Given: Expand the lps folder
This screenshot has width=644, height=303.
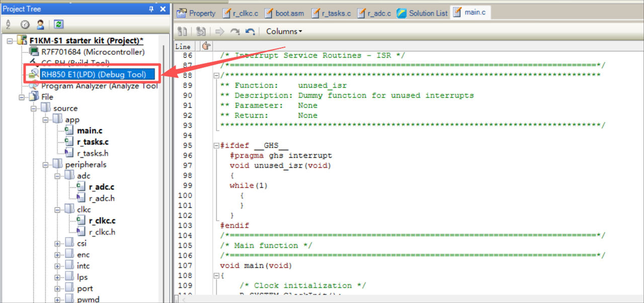Looking at the screenshot, I should click(x=58, y=277).
